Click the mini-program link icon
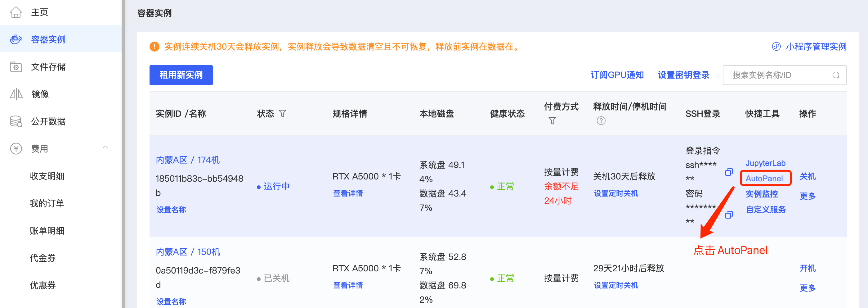 (x=776, y=47)
